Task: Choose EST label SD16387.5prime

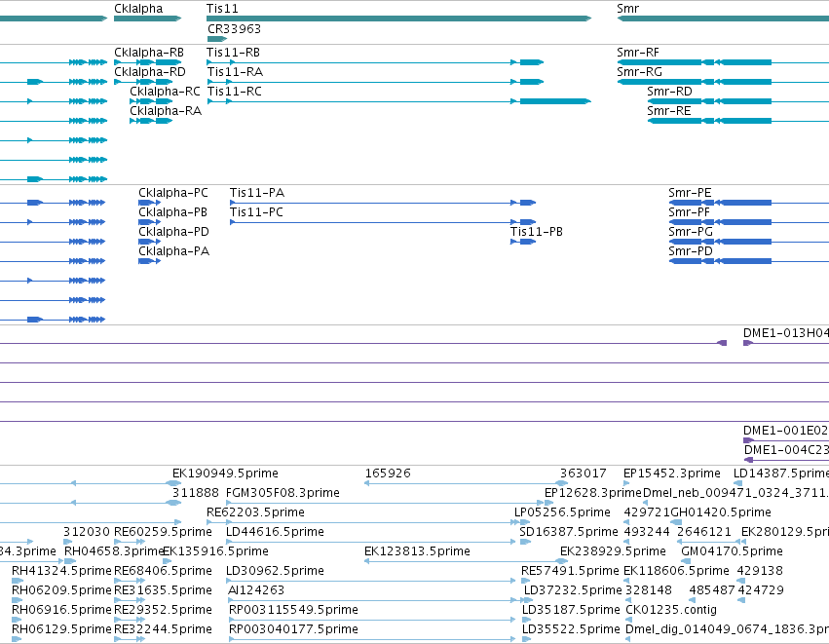Action: (x=569, y=532)
